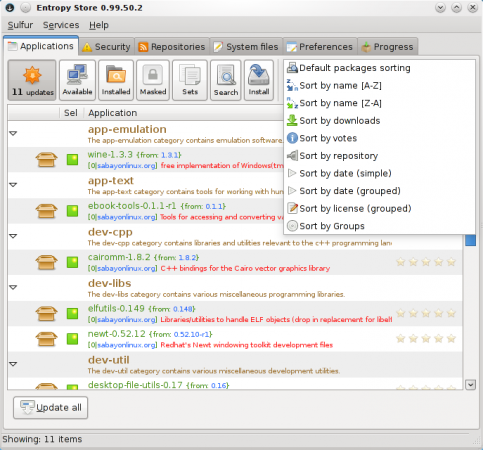Screen dimensions: 483x450
Task: Open the package Sets view
Action: pos(190,80)
